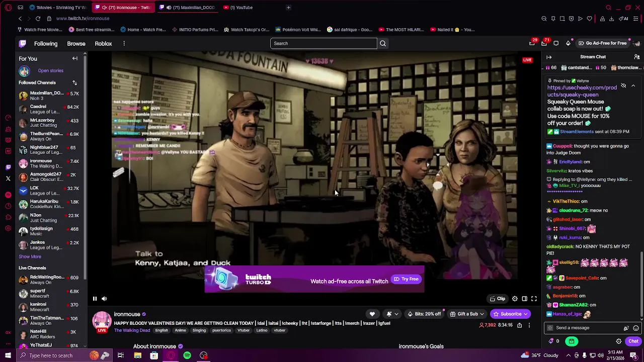Open the chat community users icon

click(637, 57)
